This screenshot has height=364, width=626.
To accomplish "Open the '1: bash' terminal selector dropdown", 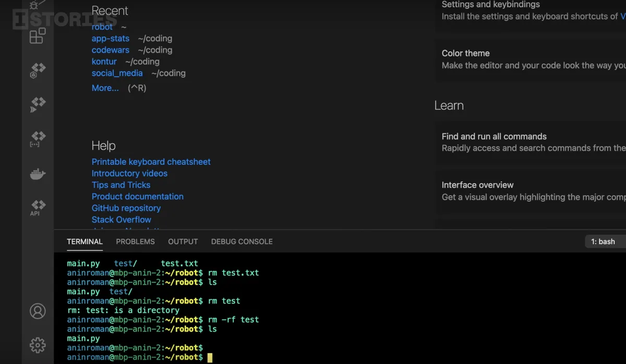I will pos(605,241).
